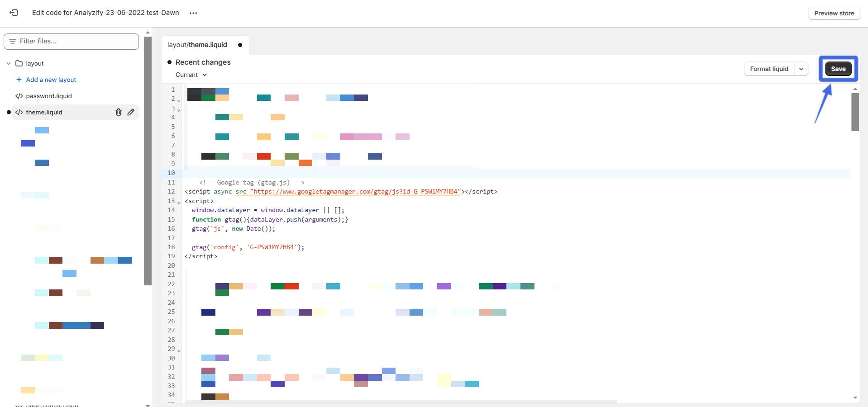Click the Preview store button
This screenshot has width=868, height=407.
[834, 13]
